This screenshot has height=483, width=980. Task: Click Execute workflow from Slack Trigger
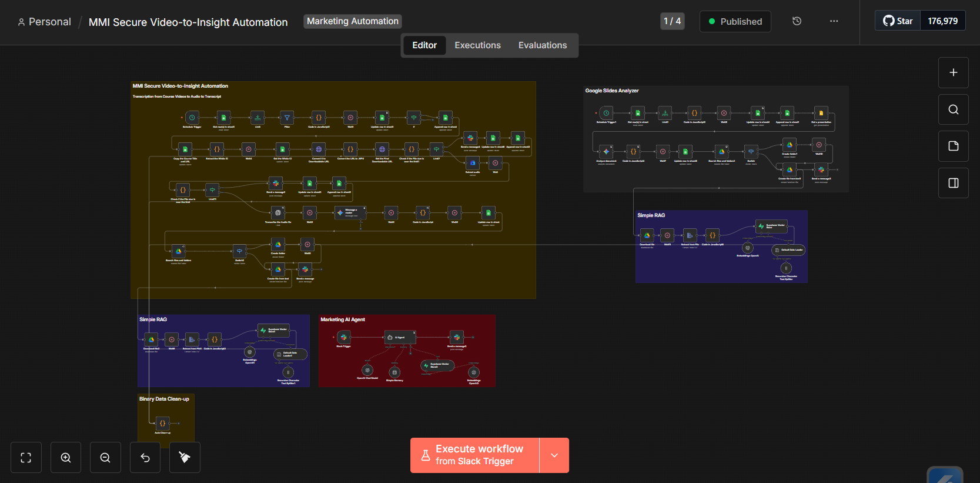tap(474, 455)
